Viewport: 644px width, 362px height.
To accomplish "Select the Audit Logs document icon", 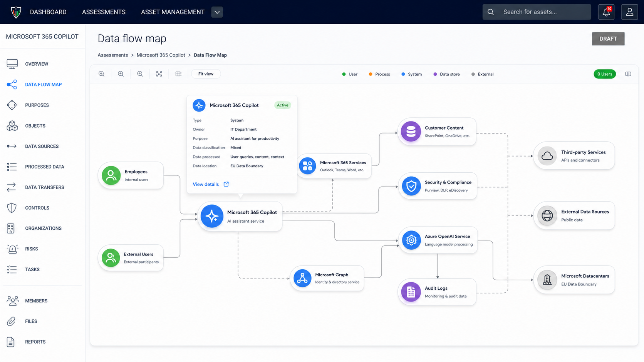I will 411,292.
